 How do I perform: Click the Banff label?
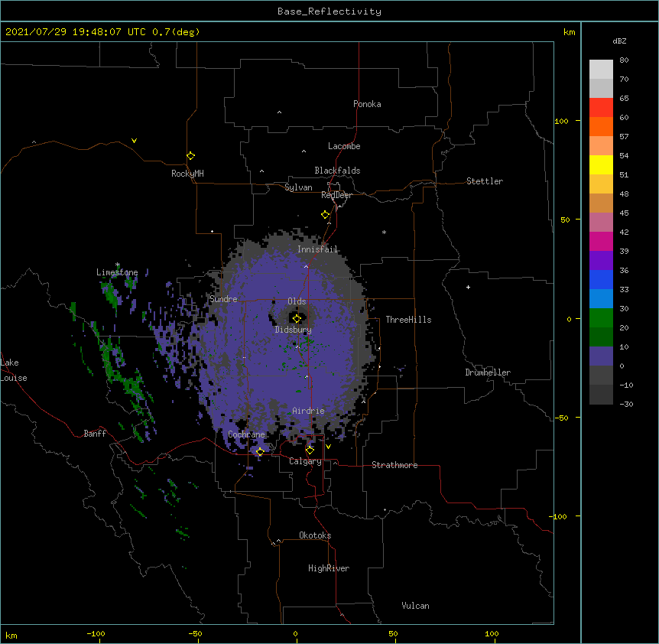click(x=95, y=434)
